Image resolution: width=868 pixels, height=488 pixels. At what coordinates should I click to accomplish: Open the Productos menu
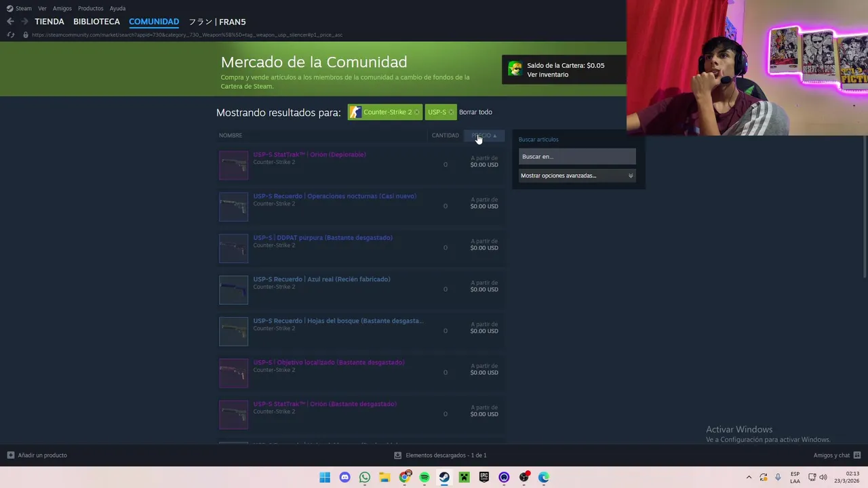91,8
